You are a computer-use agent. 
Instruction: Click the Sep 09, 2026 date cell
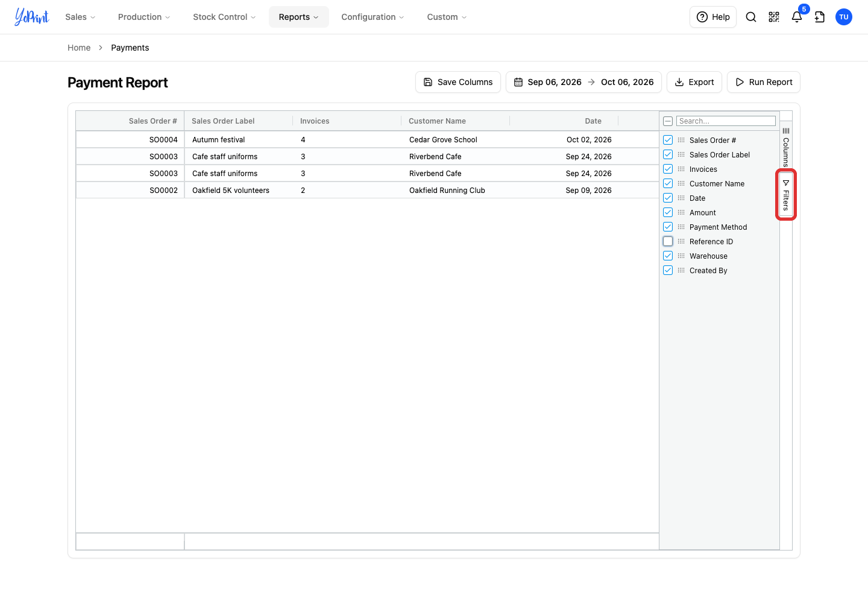tap(564, 190)
